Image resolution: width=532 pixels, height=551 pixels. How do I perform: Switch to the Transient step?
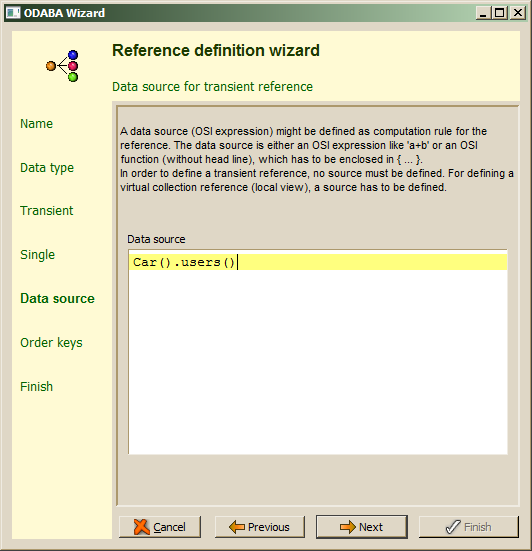(47, 211)
